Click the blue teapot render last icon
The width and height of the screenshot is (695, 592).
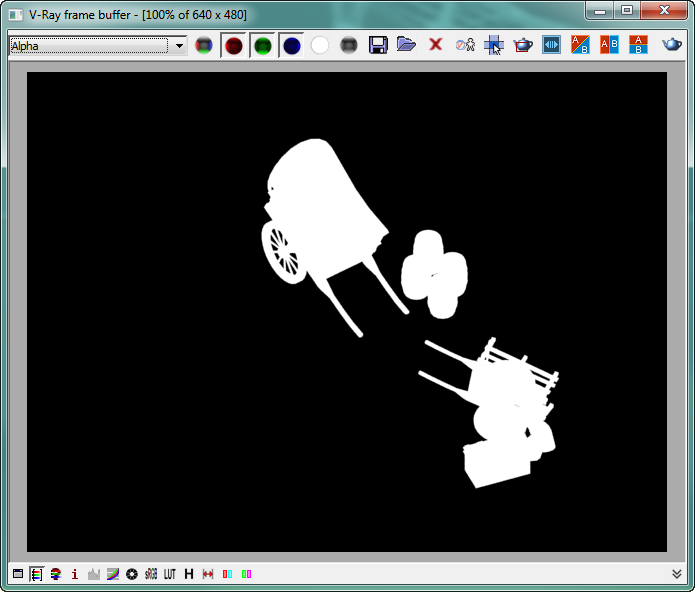pos(672,45)
